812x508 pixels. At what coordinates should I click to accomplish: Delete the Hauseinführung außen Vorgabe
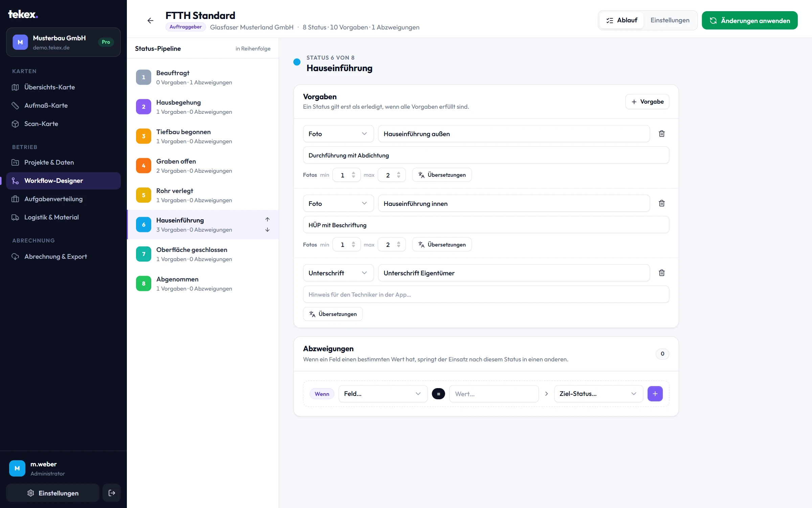click(x=662, y=134)
